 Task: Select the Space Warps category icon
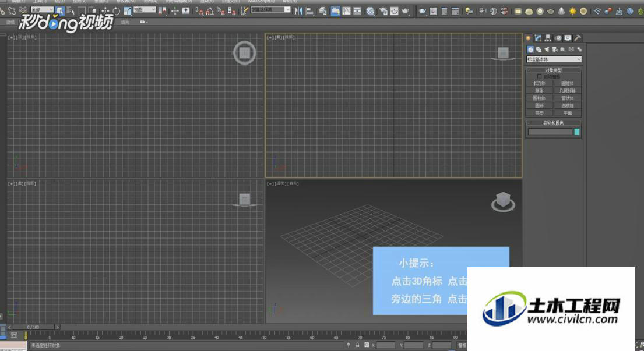(x=571, y=49)
